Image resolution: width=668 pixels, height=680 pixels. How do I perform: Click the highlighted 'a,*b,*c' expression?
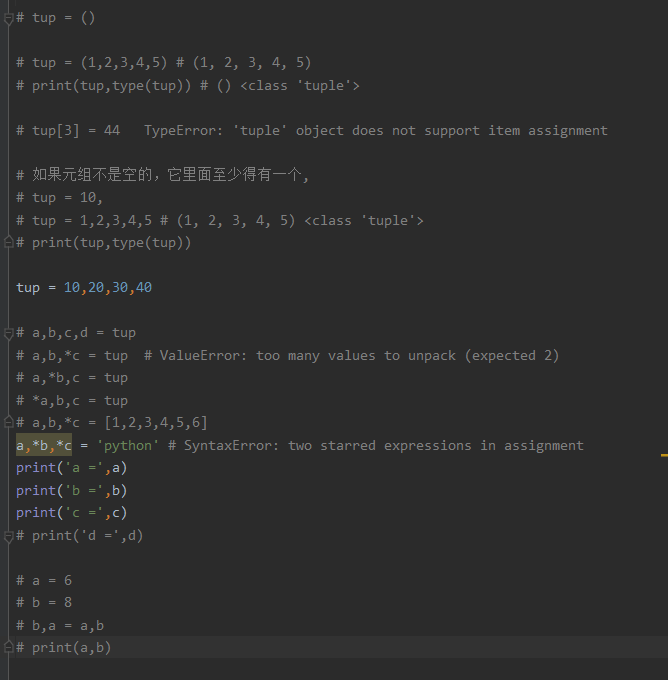[44, 445]
